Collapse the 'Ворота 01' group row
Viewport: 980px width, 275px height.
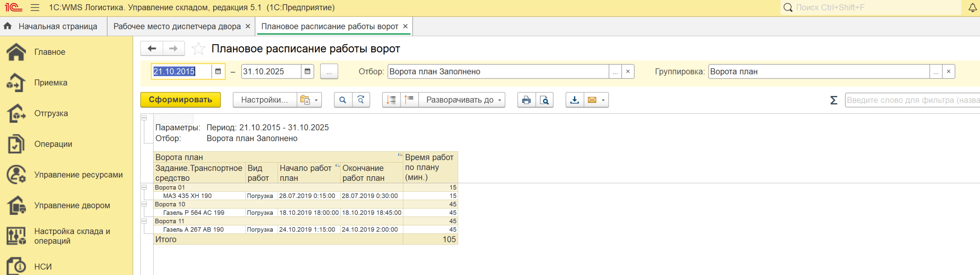click(144, 187)
